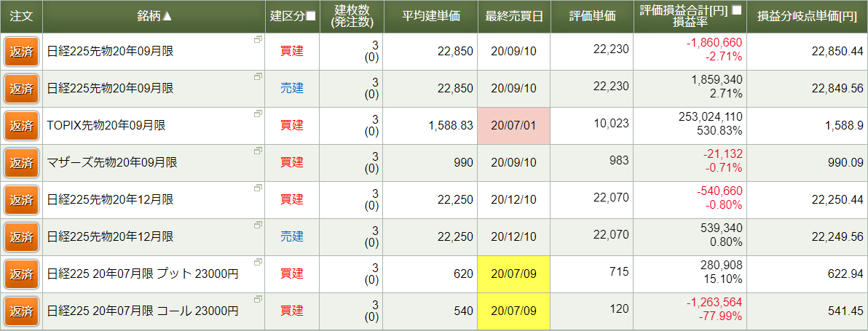Click the break-even price 22,250.44
The width and height of the screenshot is (868, 331).
coord(837,199)
